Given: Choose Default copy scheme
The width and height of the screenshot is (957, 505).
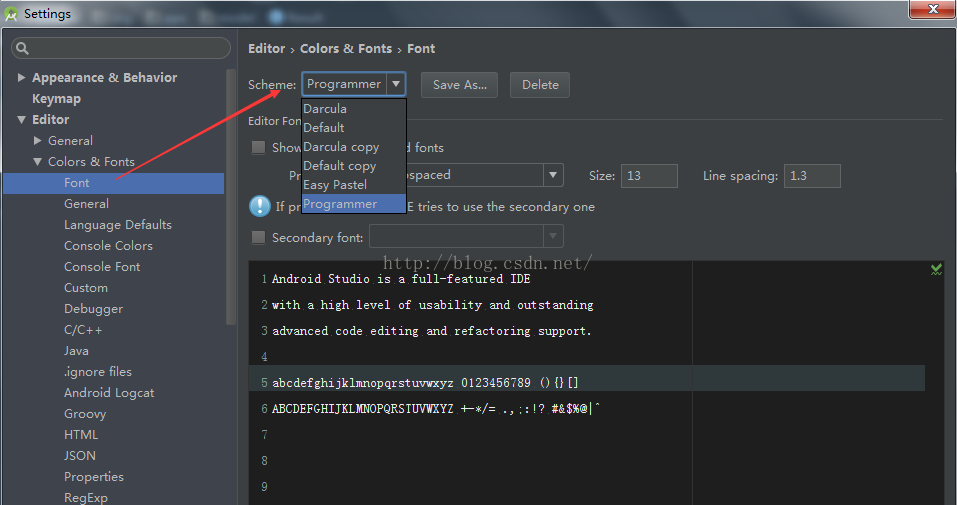Looking at the screenshot, I should tap(354, 165).
